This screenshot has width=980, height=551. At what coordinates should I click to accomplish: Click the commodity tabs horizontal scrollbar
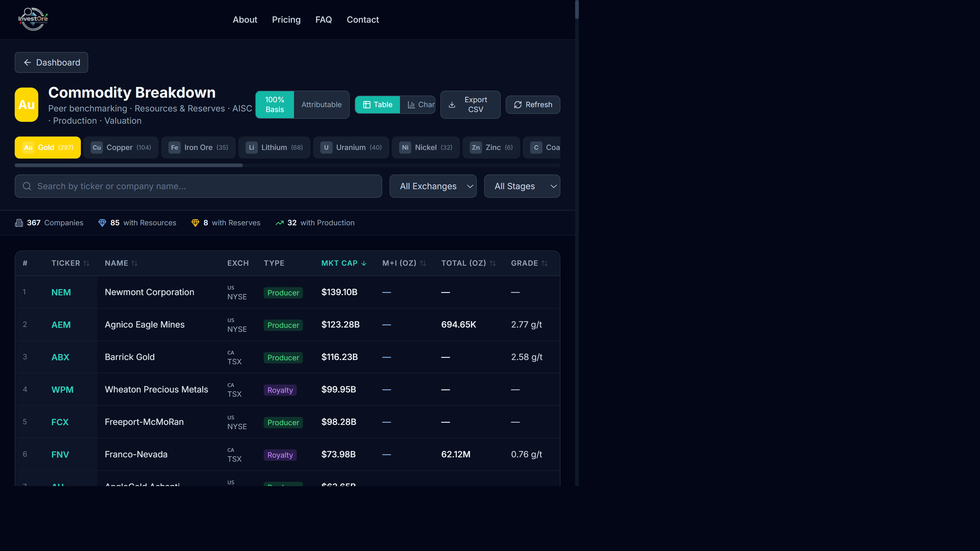click(129, 165)
